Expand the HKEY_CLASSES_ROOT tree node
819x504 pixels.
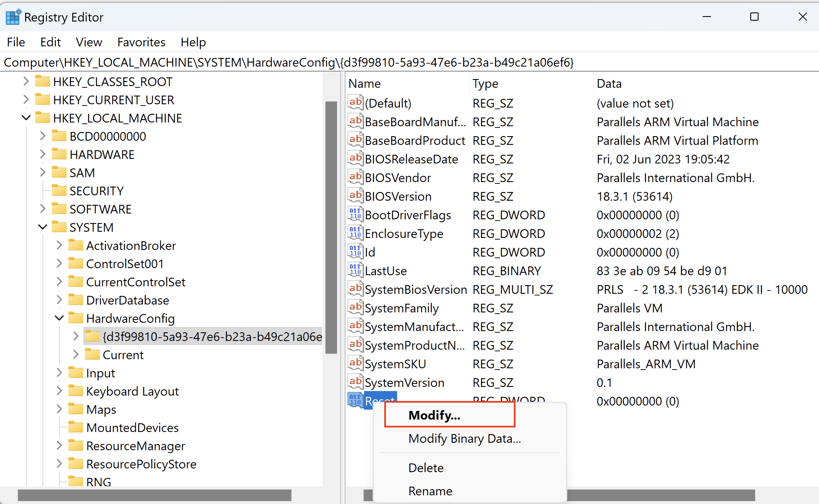[x=26, y=82]
